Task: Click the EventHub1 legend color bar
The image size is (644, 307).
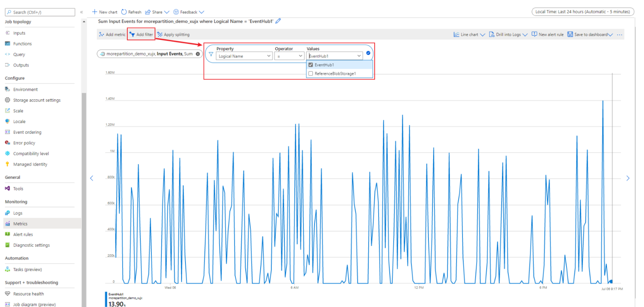Action: click(106, 299)
